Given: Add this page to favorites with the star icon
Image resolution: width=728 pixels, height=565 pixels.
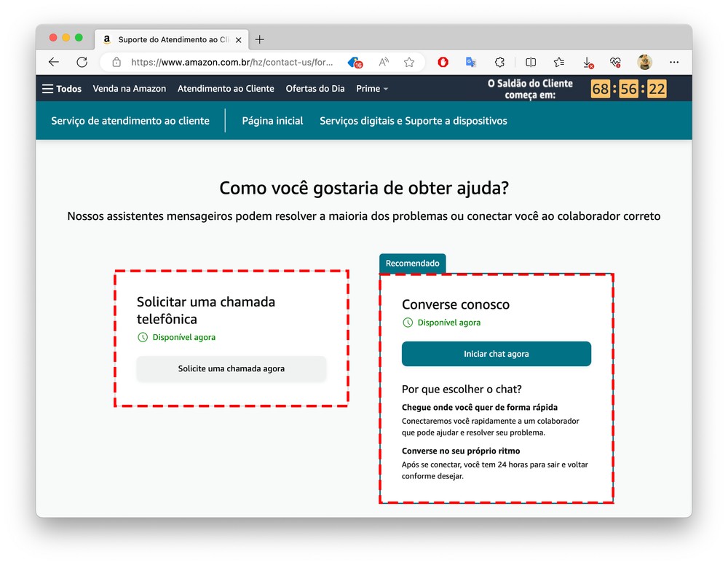Looking at the screenshot, I should (x=409, y=62).
